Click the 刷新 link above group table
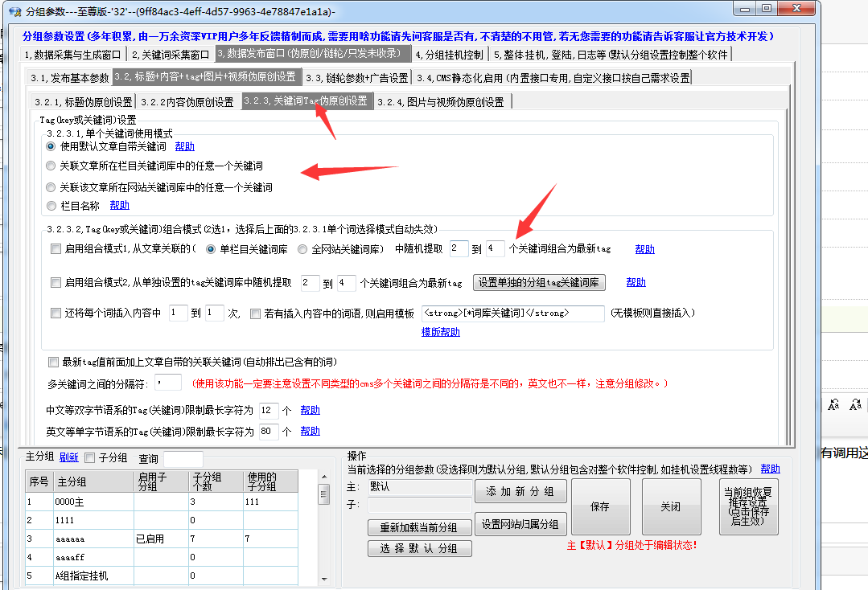 68,458
